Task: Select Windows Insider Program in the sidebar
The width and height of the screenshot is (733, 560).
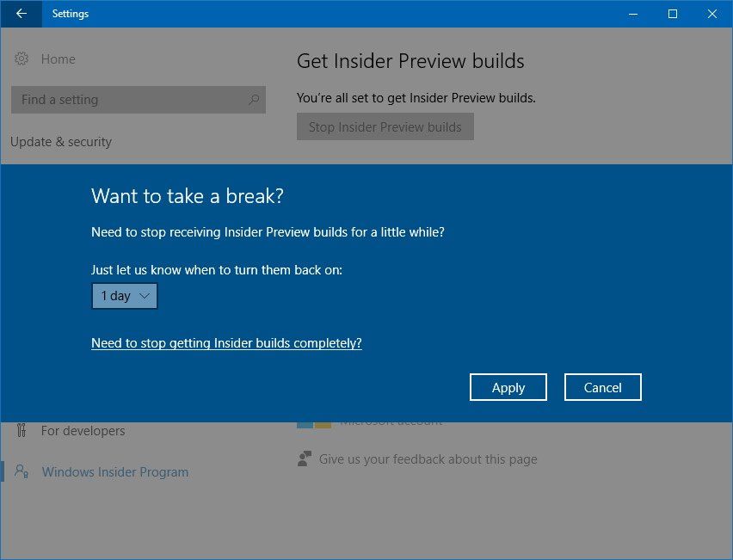Action: pos(114,472)
